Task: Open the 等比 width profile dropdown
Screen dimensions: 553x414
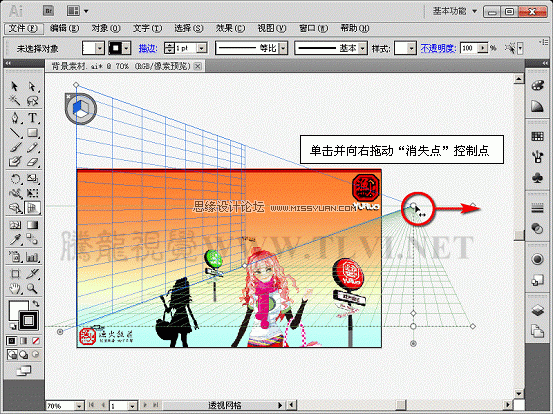Action: tap(283, 48)
